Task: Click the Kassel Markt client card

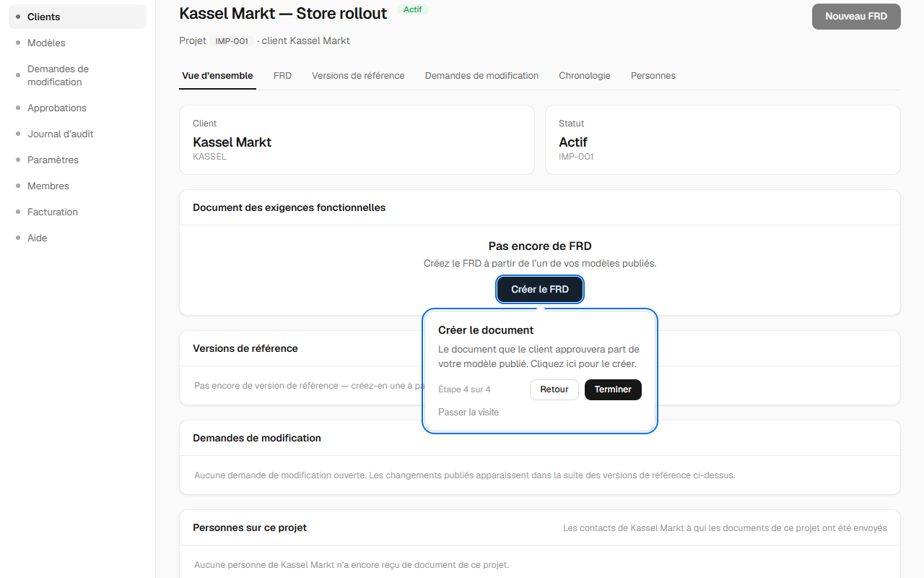Action: coord(357,140)
